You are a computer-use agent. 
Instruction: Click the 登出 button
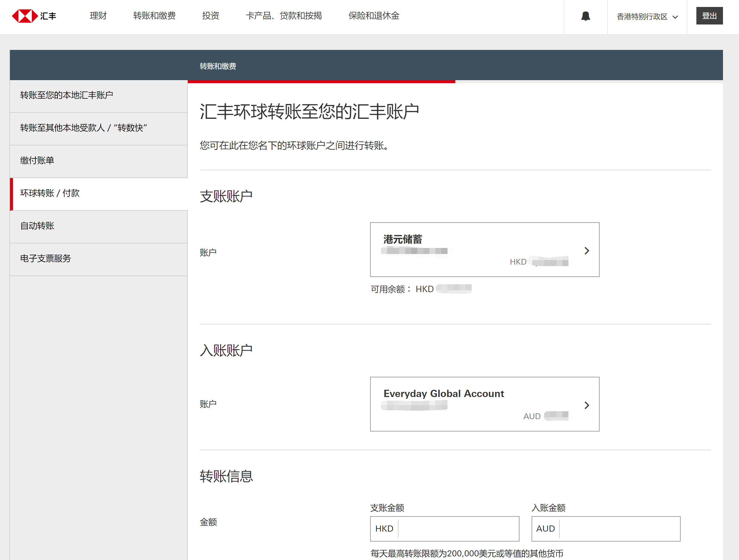[x=709, y=15]
